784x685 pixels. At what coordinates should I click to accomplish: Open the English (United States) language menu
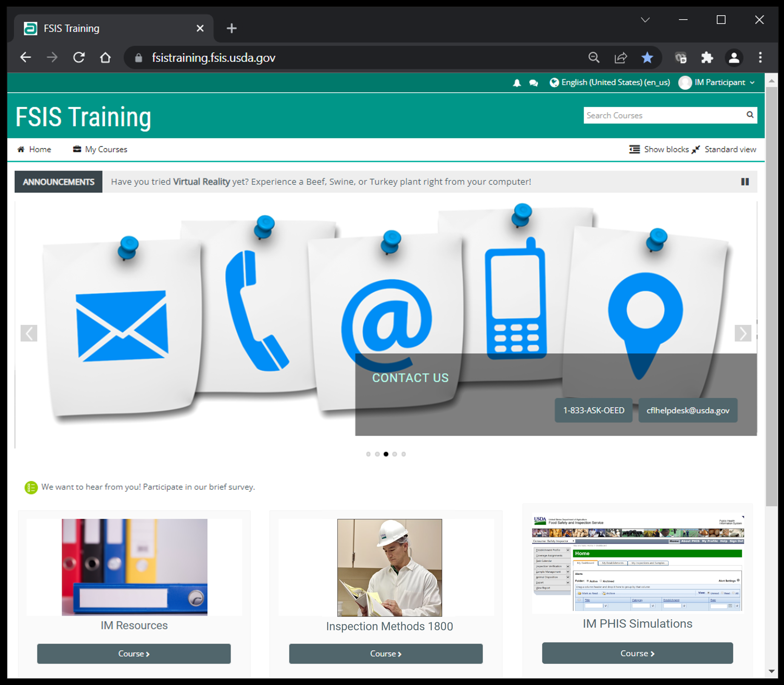(x=610, y=82)
